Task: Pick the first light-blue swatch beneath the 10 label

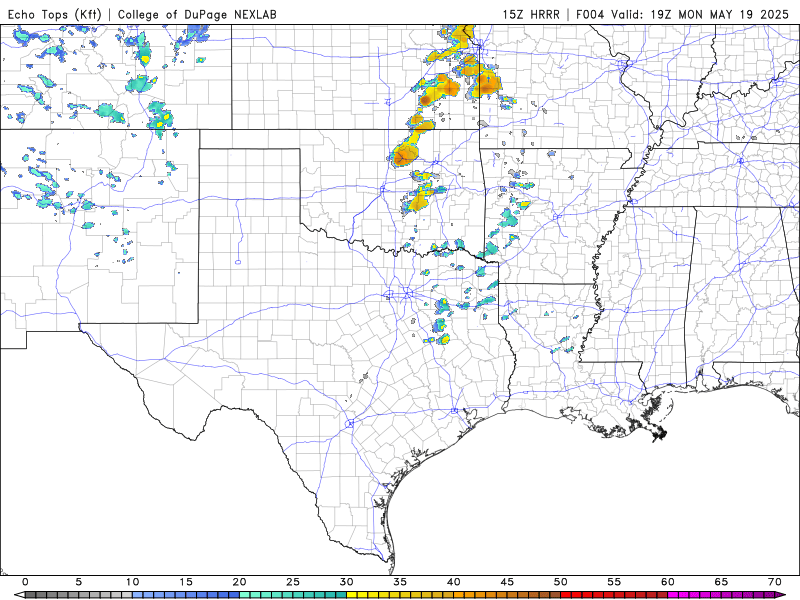Action: (x=138, y=595)
